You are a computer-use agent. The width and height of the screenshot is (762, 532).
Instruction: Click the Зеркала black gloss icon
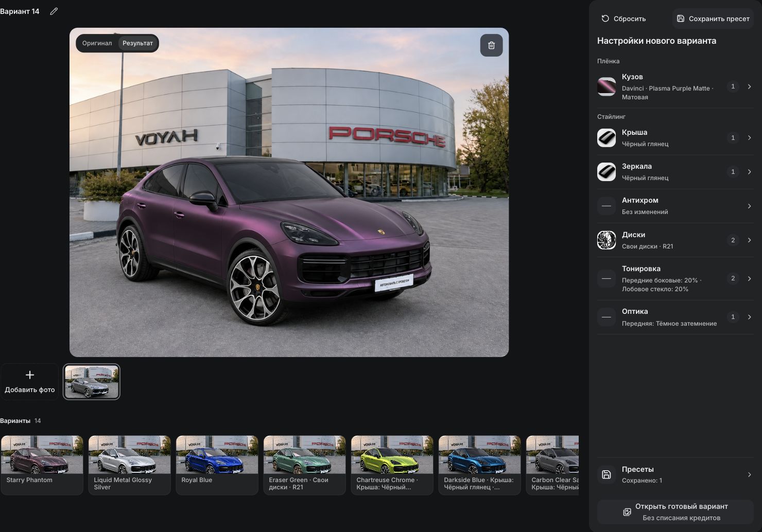pos(607,172)
